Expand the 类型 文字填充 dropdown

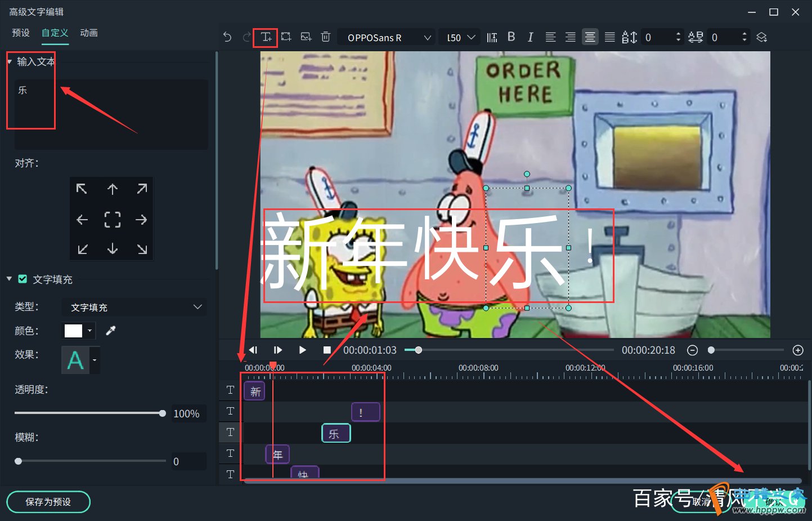(x=134, y=307)
